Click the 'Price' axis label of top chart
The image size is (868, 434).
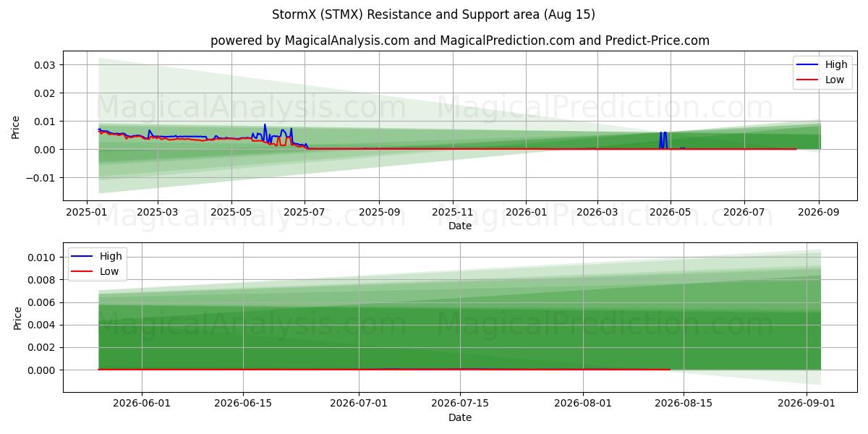pyautogui.click(x=16, y=126)
